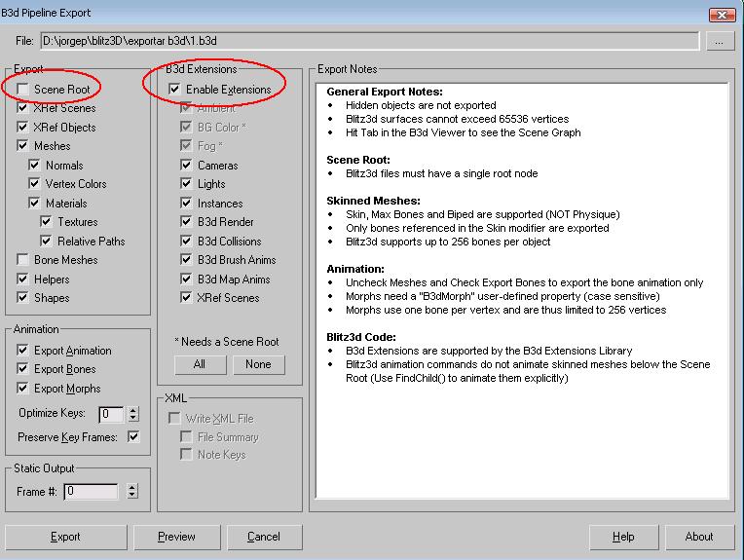
Task: Click 'Skinned Meshes:' heading text
Action: click(373, 201)
